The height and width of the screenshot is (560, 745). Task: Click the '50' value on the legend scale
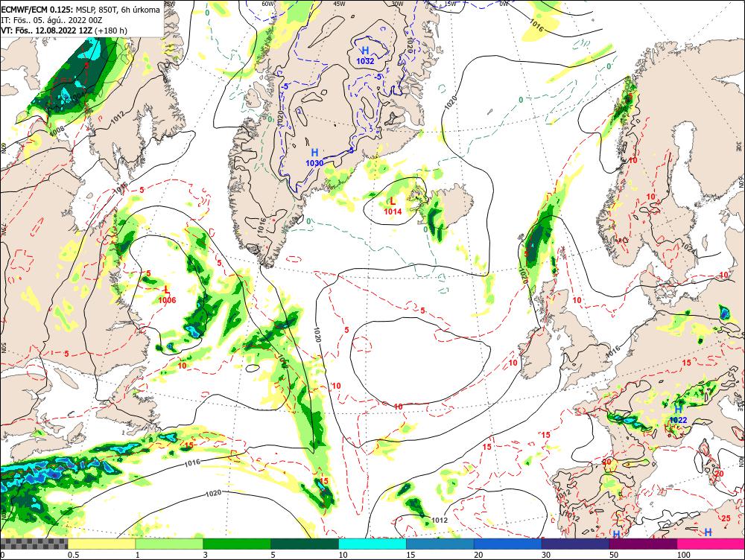click(x=614, y=555)
